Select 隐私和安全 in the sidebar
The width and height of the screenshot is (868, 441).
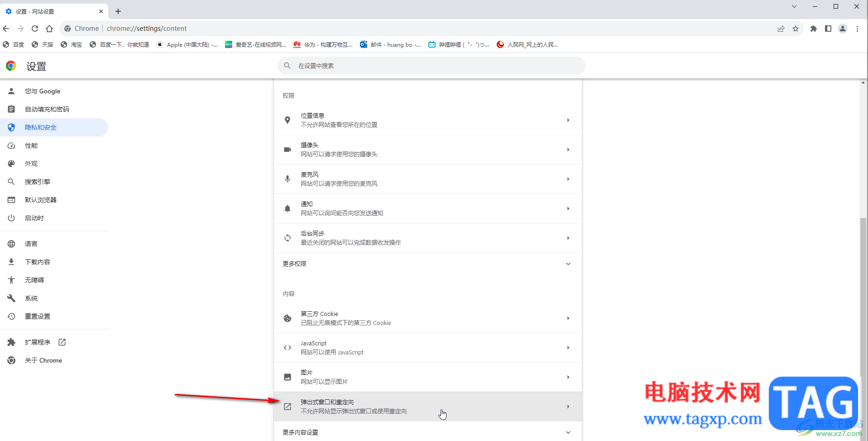54,127
